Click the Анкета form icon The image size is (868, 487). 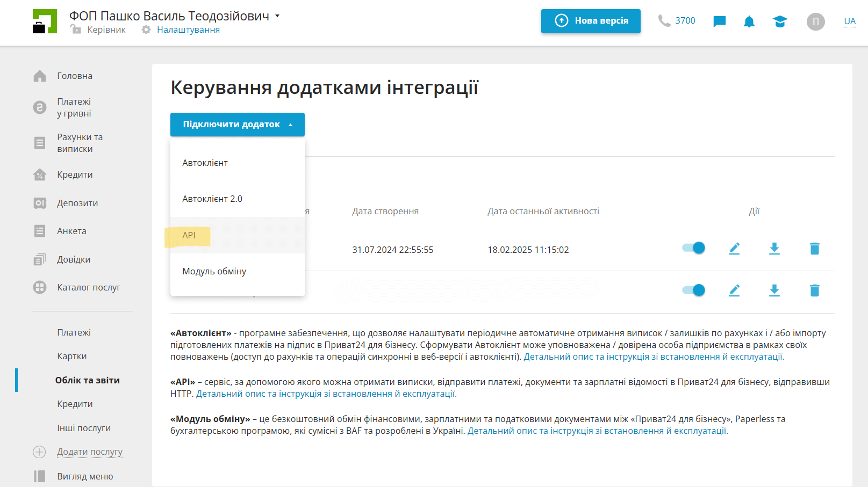pos(40,231)
